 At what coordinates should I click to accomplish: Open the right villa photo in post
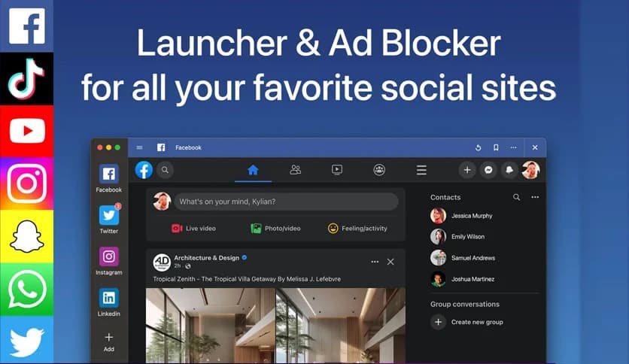[341, 326]
